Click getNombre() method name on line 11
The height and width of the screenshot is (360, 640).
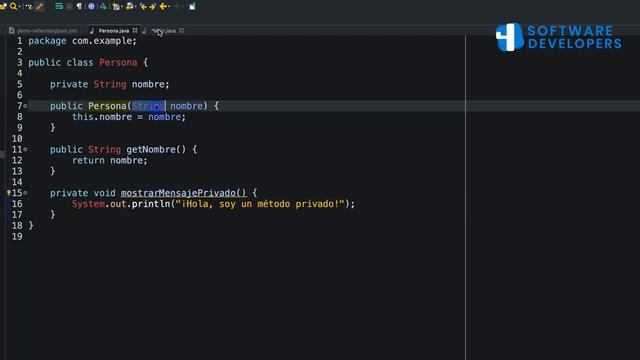click(156, 149)
